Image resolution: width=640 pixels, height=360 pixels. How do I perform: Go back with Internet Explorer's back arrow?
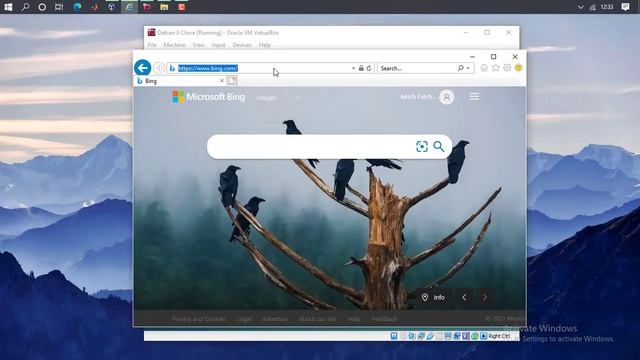142,68
